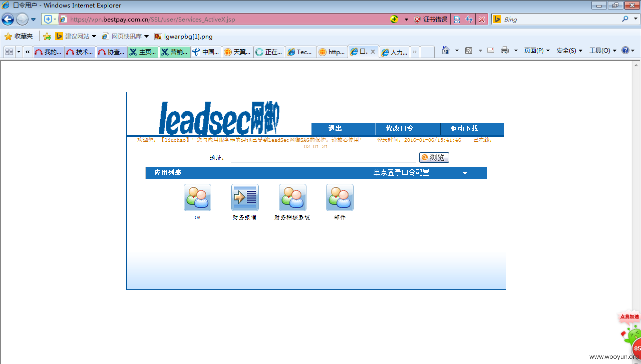The height and width of the screenshot is (364, 641).
Task: Switch to the 我的... tab
Action: coord(48,52)
